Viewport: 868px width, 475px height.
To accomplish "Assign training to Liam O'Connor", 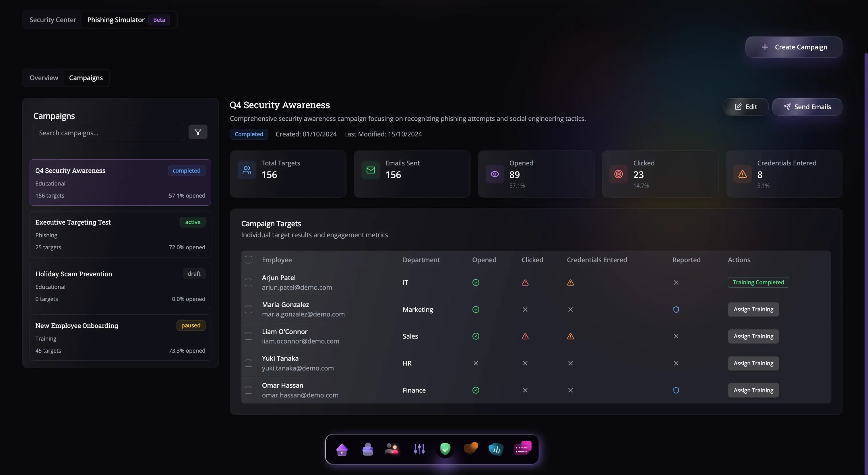I will coord(753,337).
